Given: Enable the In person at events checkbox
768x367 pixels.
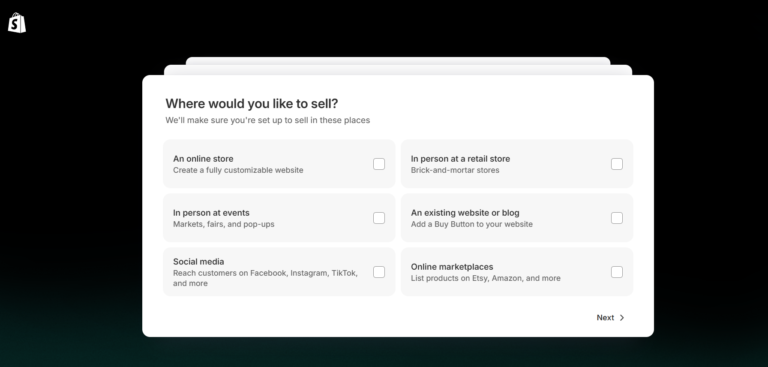Looking at the screenshot, I should pyautogui.click(x=379, y=218).
